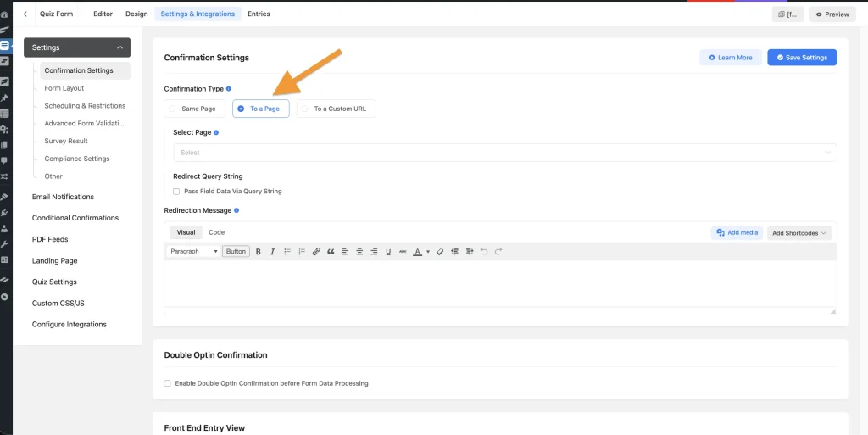Open Users icon in admin sidebar

(4, 228)
